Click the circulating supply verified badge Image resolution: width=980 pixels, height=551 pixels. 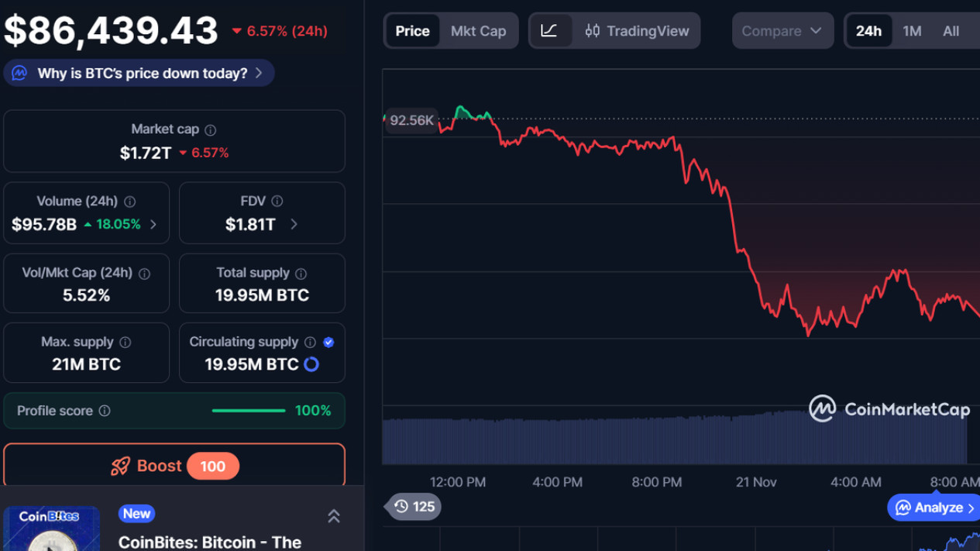(328, 342)
